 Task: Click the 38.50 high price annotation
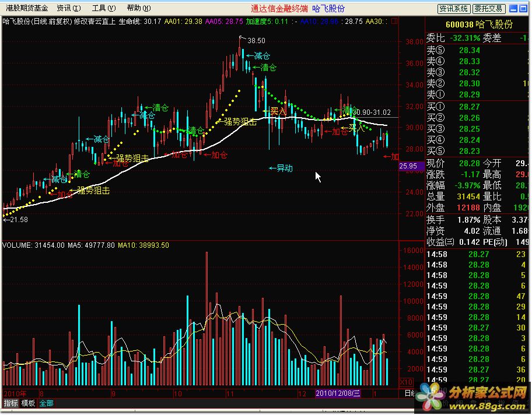256,41
